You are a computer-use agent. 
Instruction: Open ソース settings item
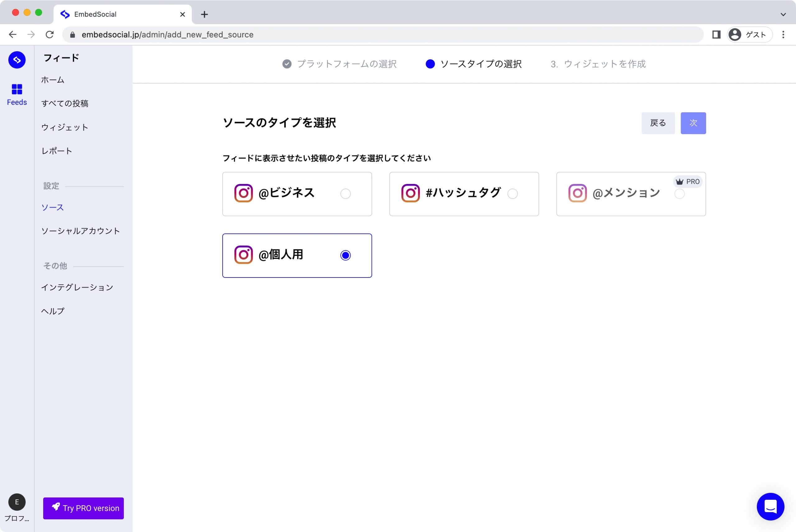53,207
